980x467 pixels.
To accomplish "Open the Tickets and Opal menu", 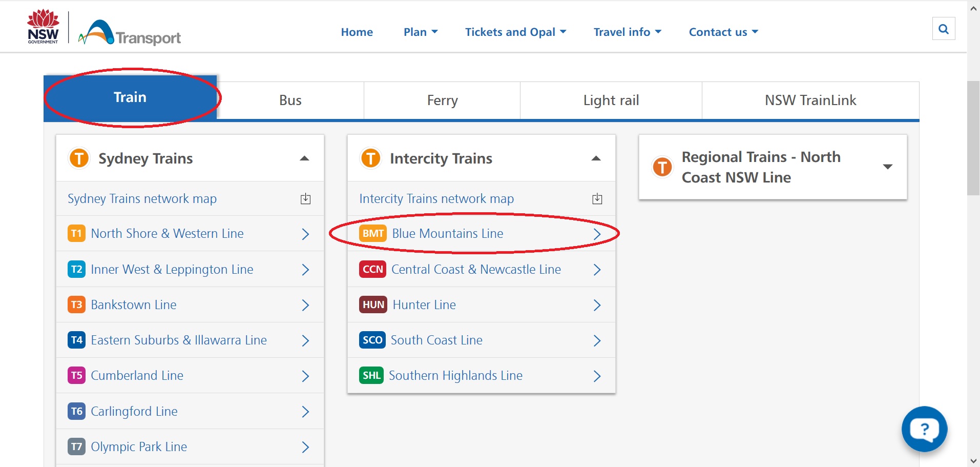I will [x=515, y=32].
